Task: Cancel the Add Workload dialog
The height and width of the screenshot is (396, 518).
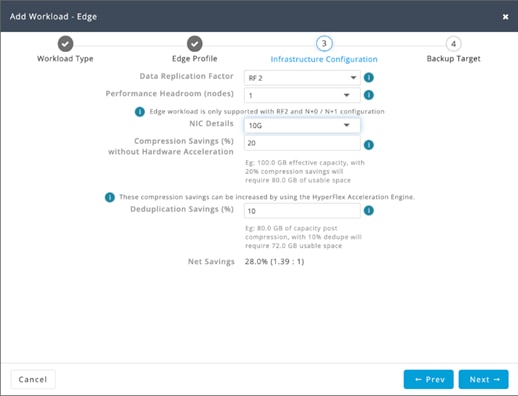Action: [x=33, y=379]
